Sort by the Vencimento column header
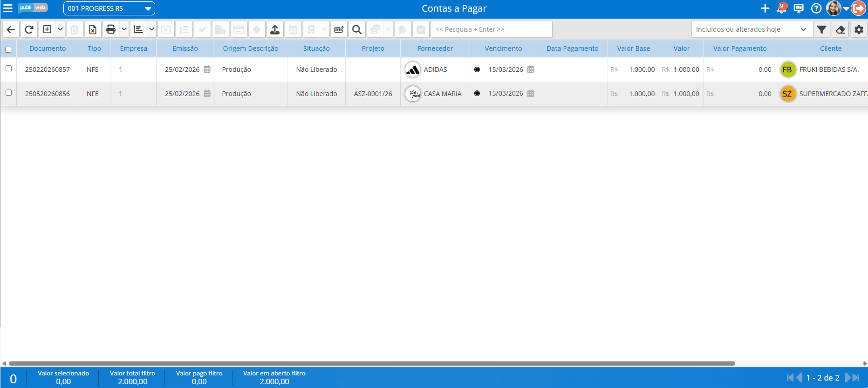 (x=503, y=48)
